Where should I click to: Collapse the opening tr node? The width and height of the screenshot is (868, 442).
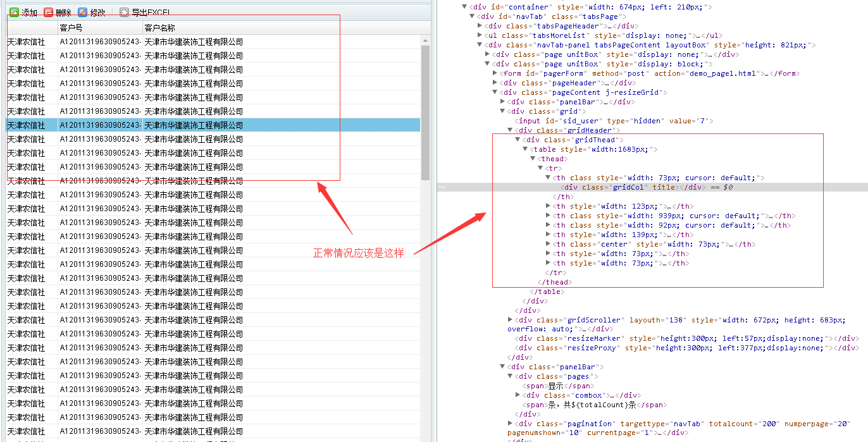[540, 168]
